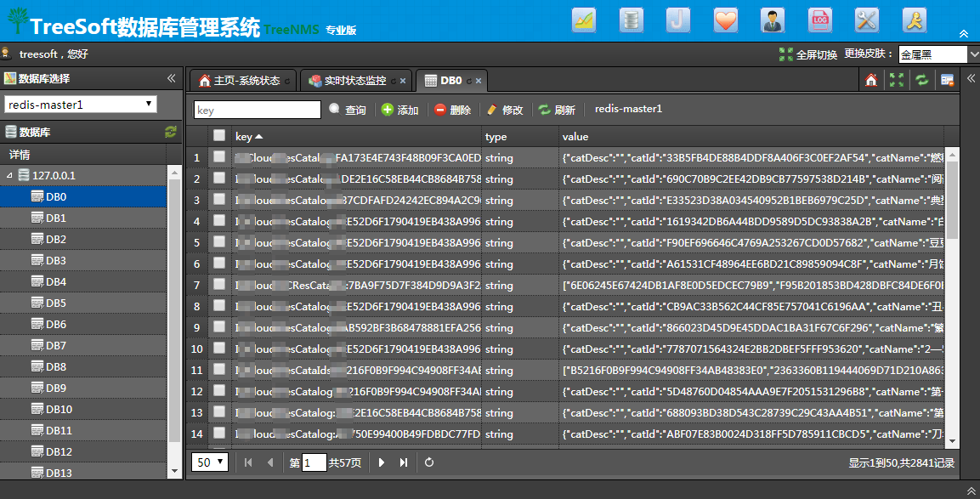
Task: Go to the first page of results
Action: click(248, 462)
